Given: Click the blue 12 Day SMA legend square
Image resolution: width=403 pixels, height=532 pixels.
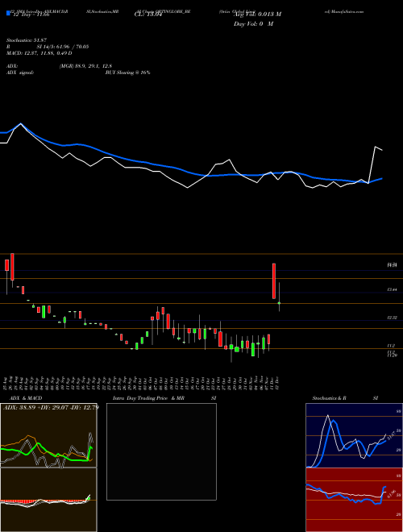Looking at the screenshot, I should (8, 13).
